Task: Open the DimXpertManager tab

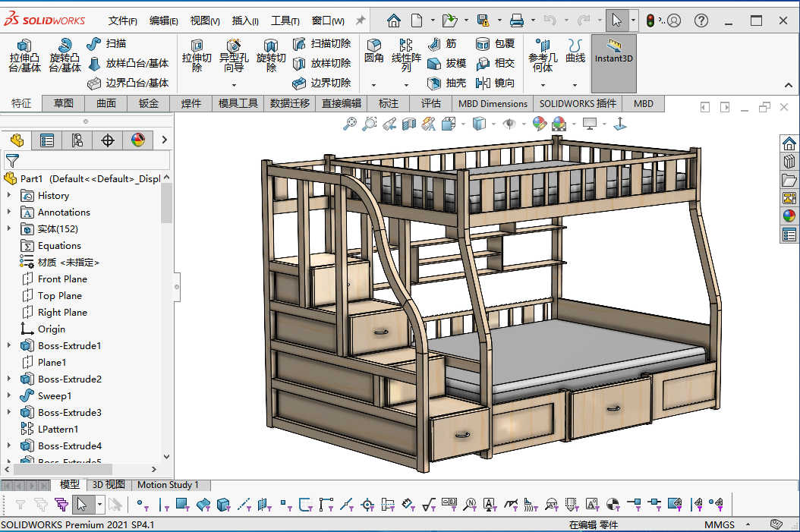Action: pos(108,140)
